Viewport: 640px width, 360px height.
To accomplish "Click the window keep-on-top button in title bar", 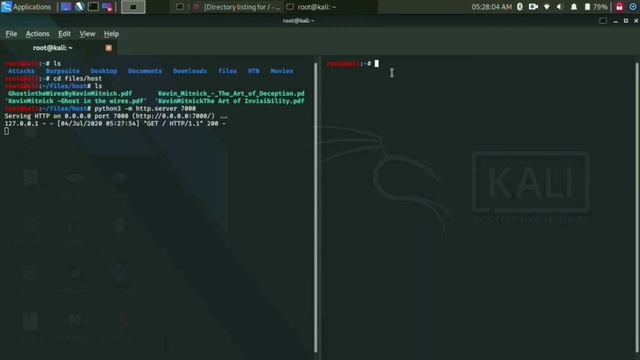I will click(603, 21).
